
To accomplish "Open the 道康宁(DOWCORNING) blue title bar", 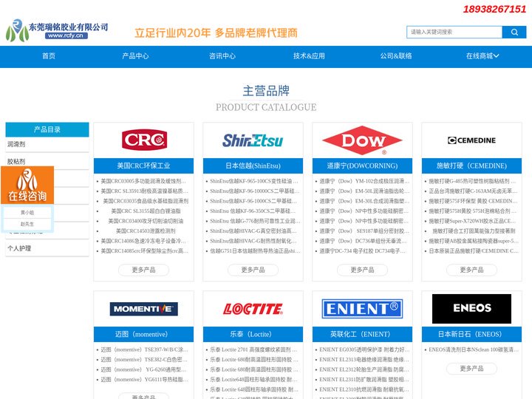I will [x=362, y=166].
